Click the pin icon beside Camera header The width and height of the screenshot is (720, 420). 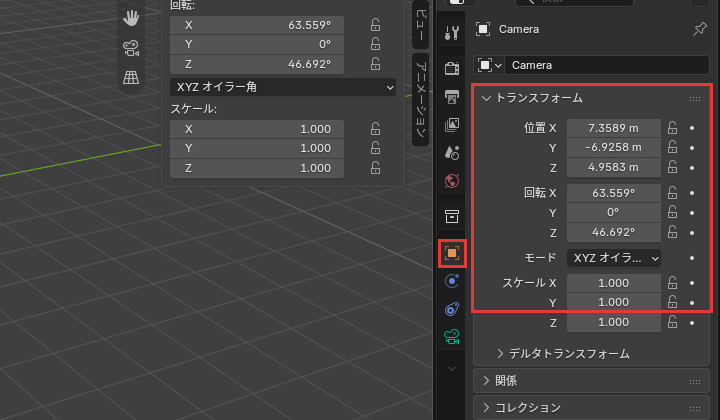699,29
